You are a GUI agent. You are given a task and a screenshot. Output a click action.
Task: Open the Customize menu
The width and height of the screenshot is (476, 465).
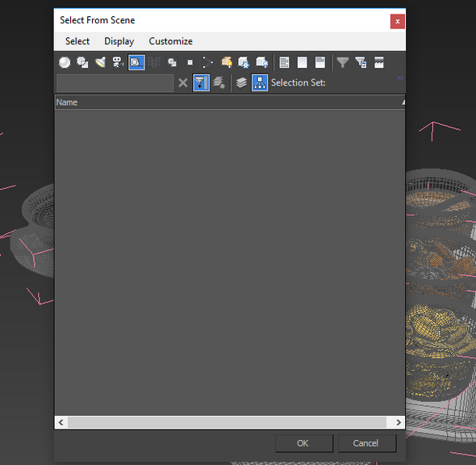tap(170, 41)
